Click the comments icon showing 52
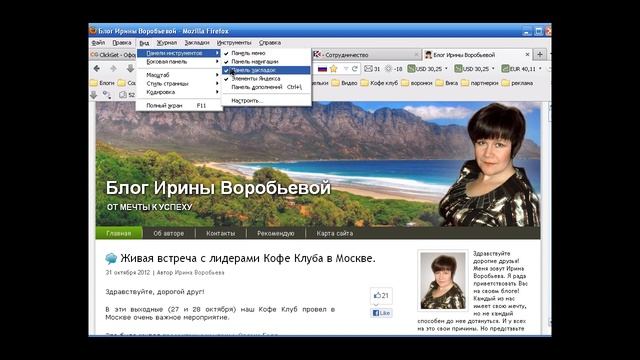This screenshot has width=640, height=360. [x=127, y=95]
